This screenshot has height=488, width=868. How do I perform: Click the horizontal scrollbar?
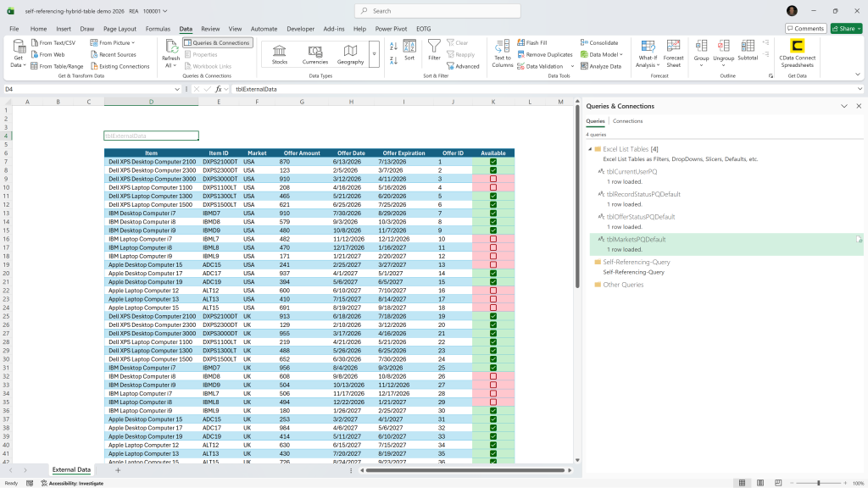465,470
